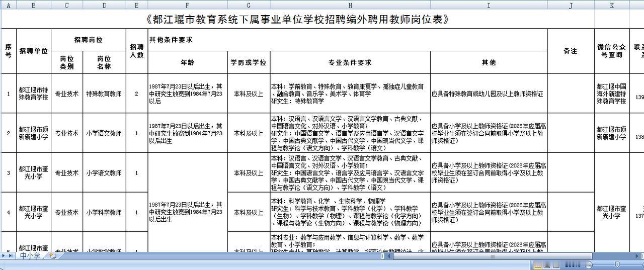Click the zoom slider handle

tap(617, 264)
